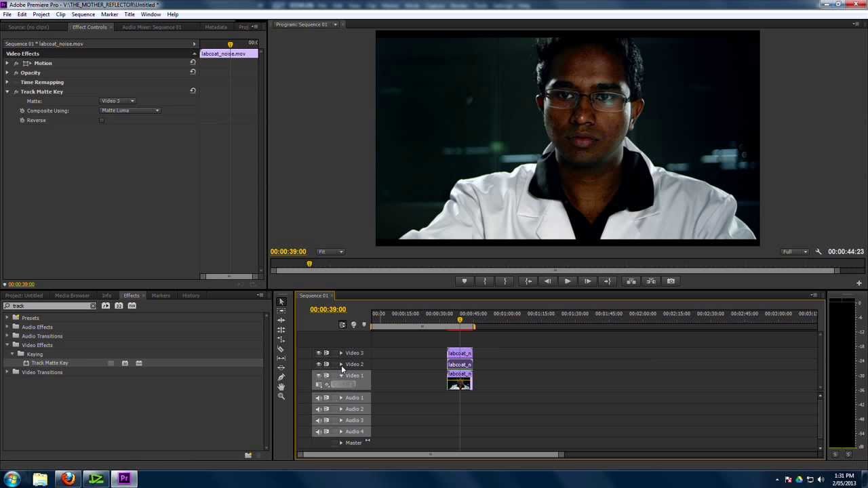
Task: Open Composite Using dropdown Matte Luma
Action: [x=131, y=110]
